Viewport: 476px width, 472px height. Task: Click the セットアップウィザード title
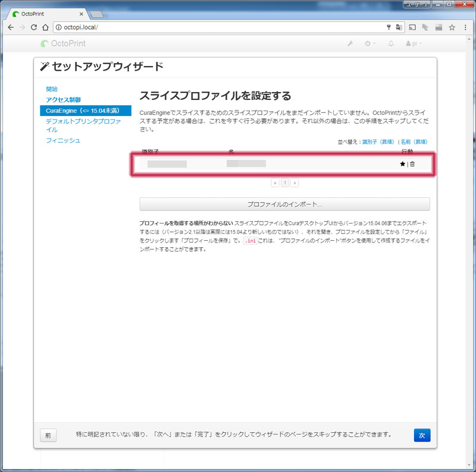coord(108,67)
